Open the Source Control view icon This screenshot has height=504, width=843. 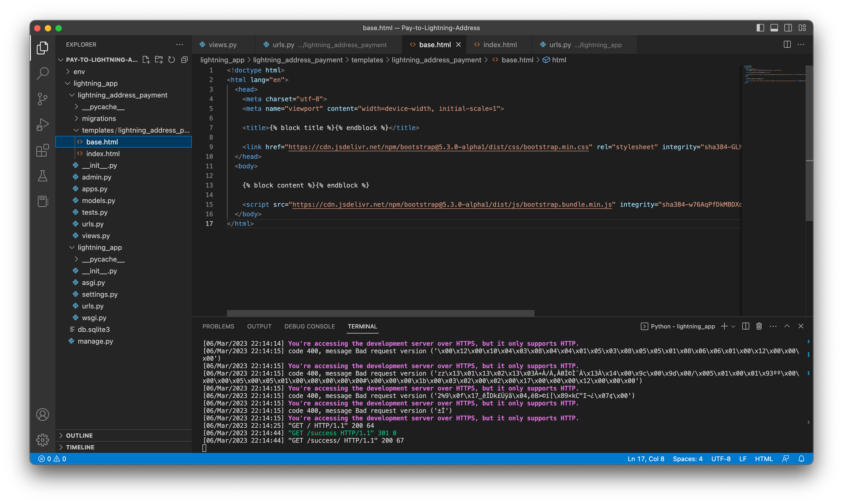[43, 99]
